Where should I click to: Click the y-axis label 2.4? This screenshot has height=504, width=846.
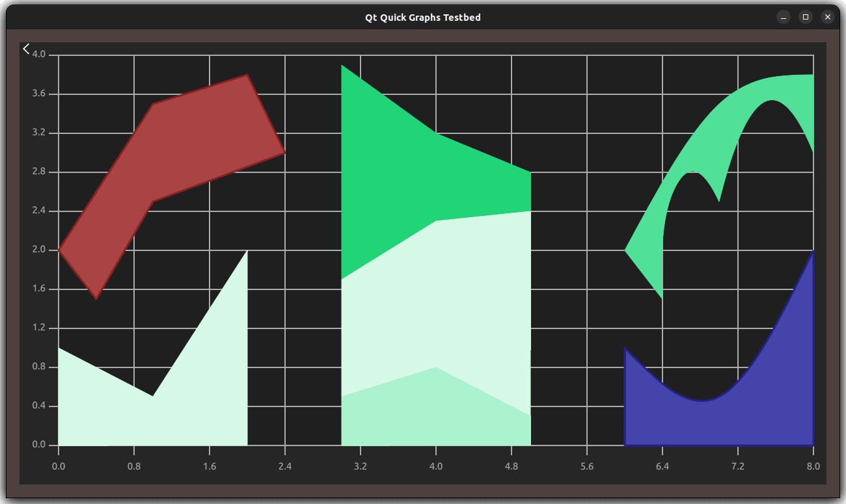pos(39,211)
